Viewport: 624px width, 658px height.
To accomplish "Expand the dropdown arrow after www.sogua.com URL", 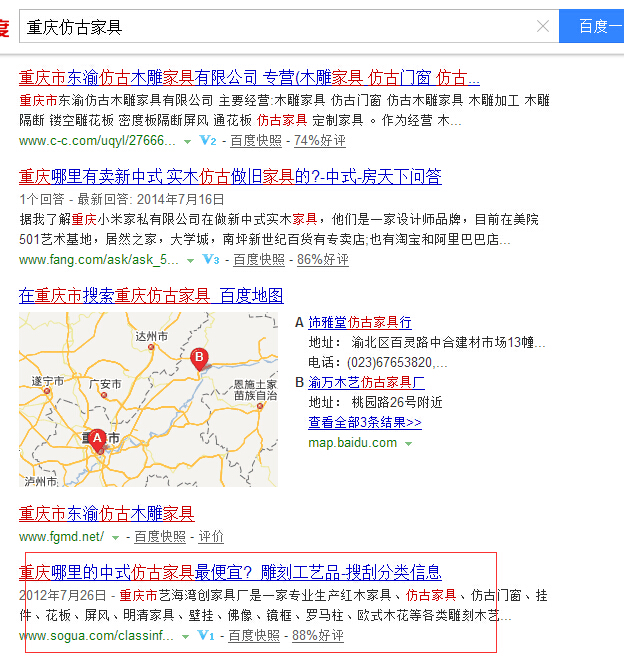I will coord(185,637).
